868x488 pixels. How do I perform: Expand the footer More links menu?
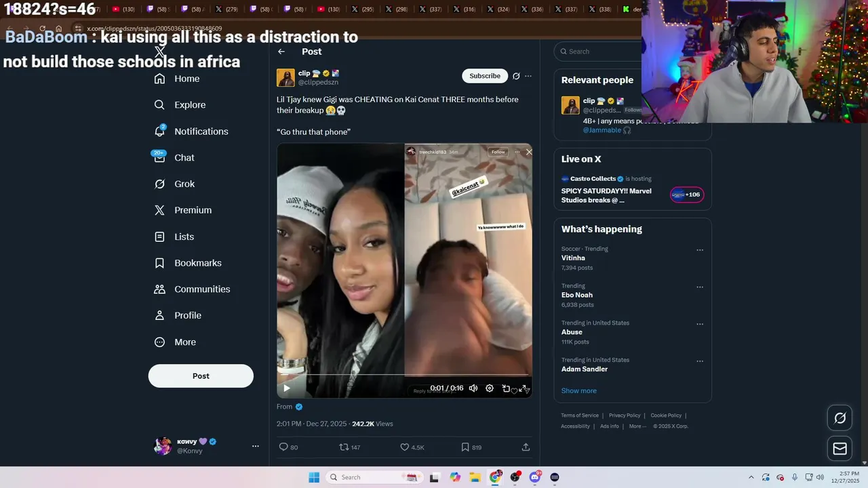click(637, 426)
